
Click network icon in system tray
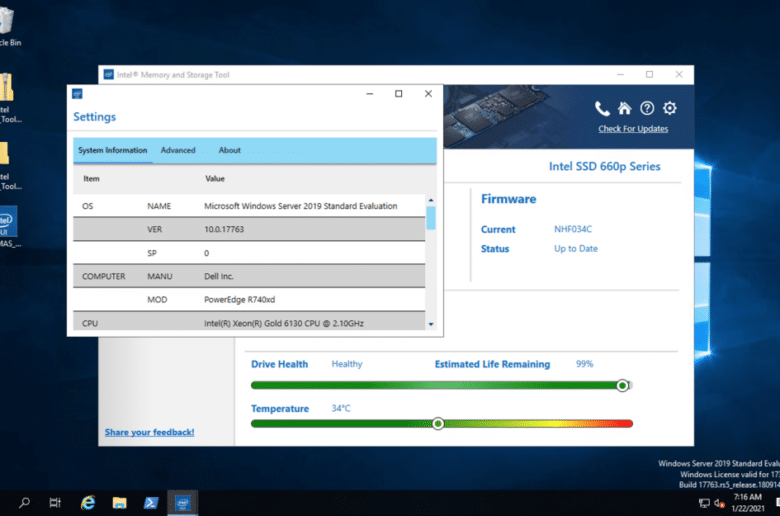click(704, 503)
